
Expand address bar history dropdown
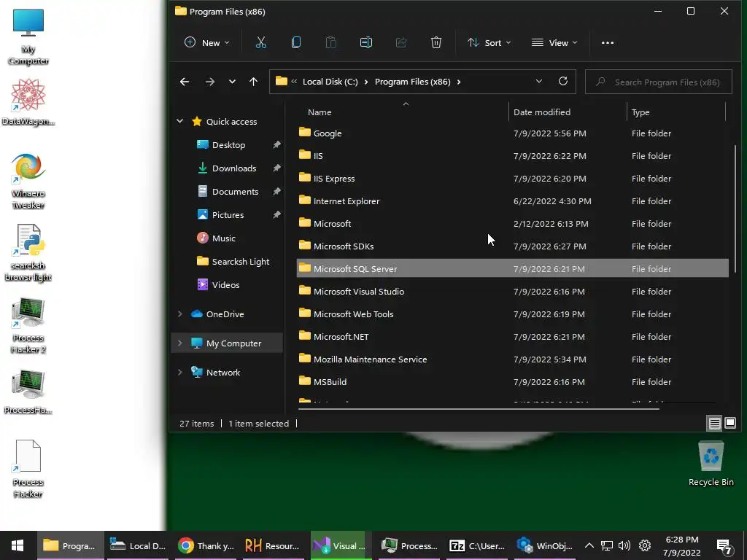click(x=539, y=82)
